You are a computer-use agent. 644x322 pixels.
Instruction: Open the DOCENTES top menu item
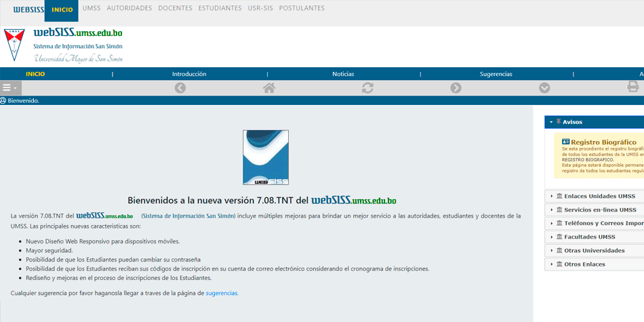pos(175,8)
